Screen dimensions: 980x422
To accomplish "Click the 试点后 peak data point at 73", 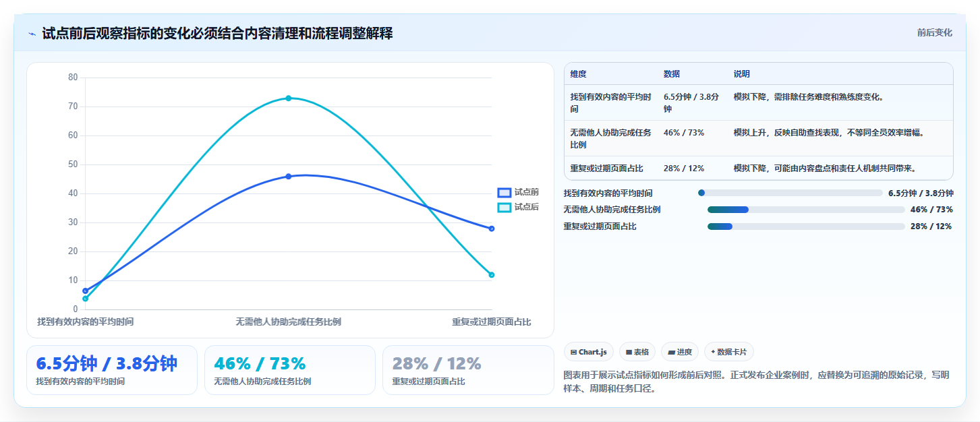I will click(x=288, y=98).
